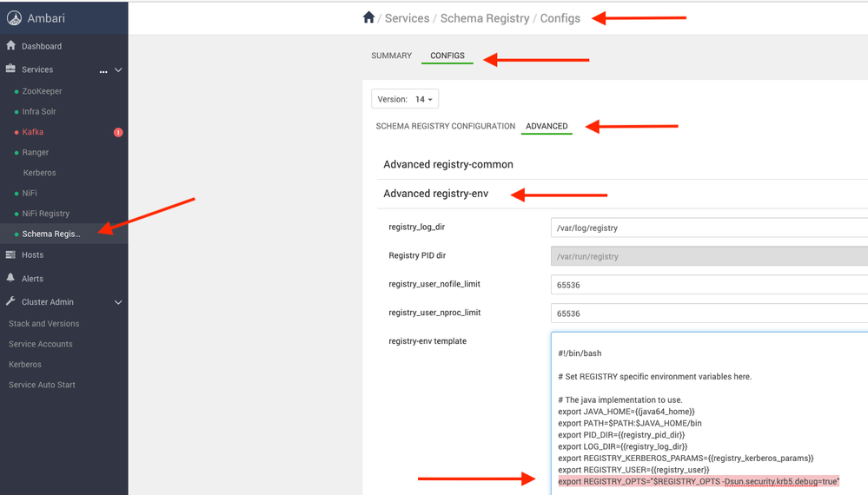Switch to the Configs tab
Screen dimensions: 868x495
coord(447,56)
